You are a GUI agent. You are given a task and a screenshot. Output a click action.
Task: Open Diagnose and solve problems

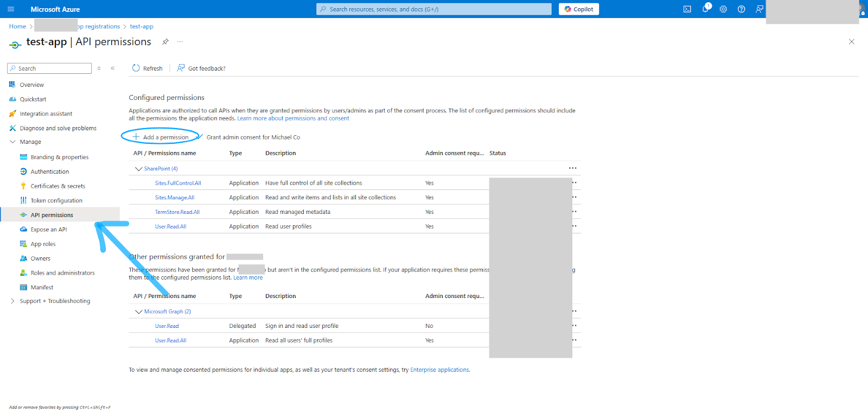(58, 129)
